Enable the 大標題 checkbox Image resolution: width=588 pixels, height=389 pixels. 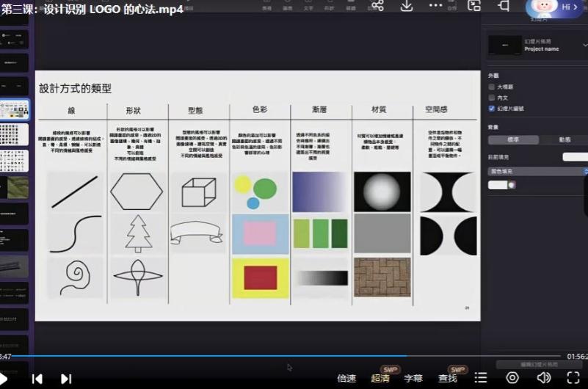coord(492,87)
